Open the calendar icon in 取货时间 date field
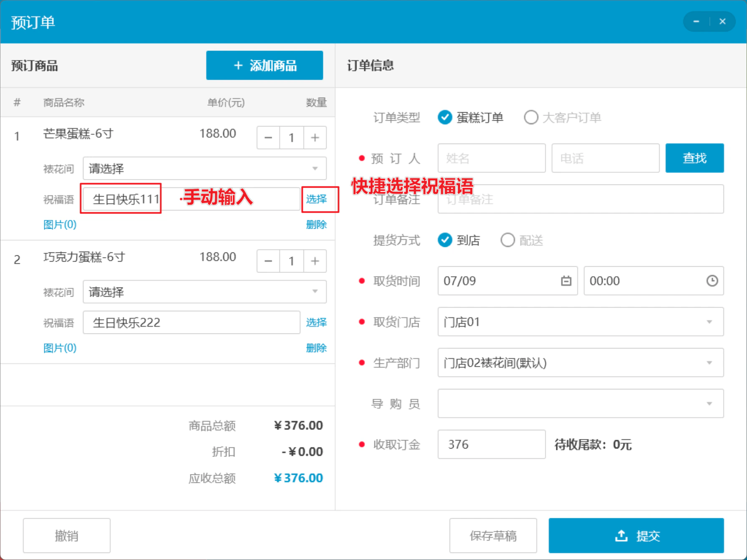 [x=566, y=281]
